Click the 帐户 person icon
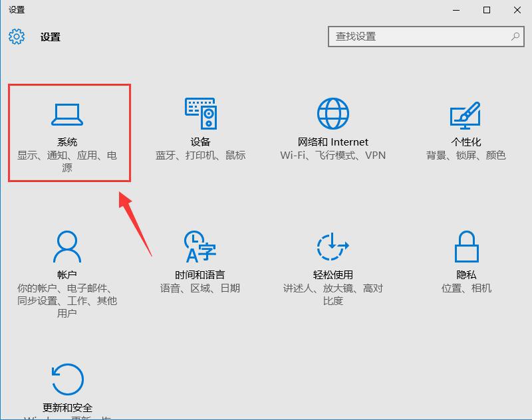This screenshot has height=420, width=532. (x=67, y=247)
